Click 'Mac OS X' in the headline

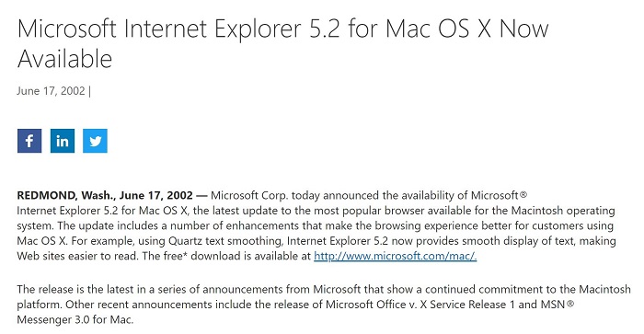point(438,29)
